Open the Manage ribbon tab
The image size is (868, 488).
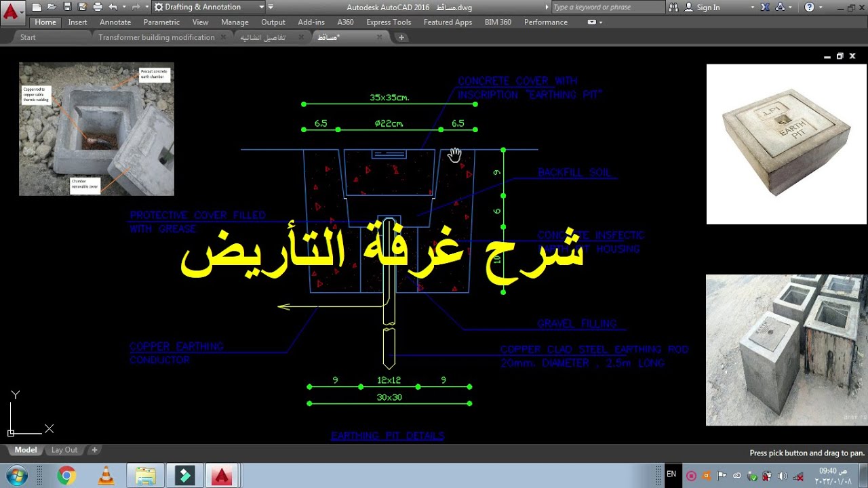pyautogui.click(x=235, y=22)
